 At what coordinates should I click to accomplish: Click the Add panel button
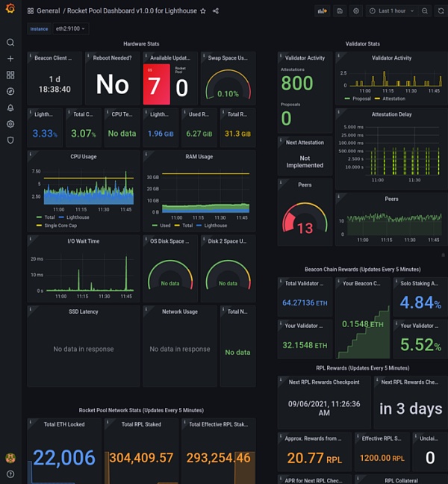tap(323, 11)
